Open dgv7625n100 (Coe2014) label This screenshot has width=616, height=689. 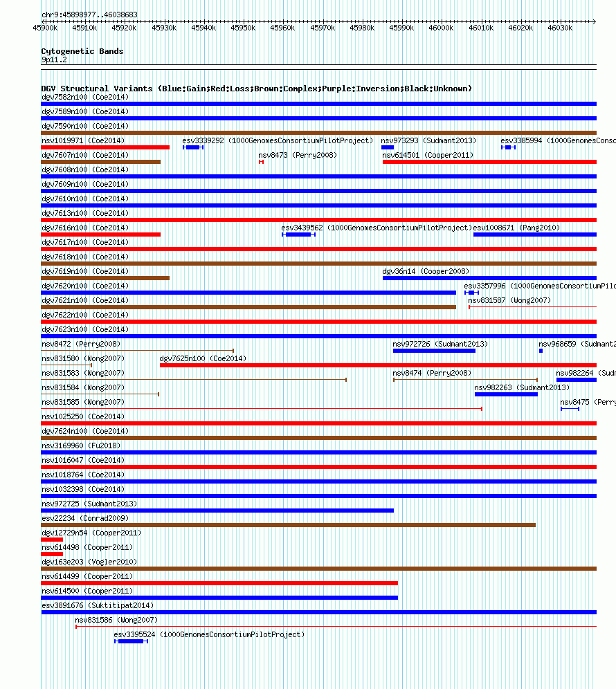pyautogui.click(x=203, y=358)
